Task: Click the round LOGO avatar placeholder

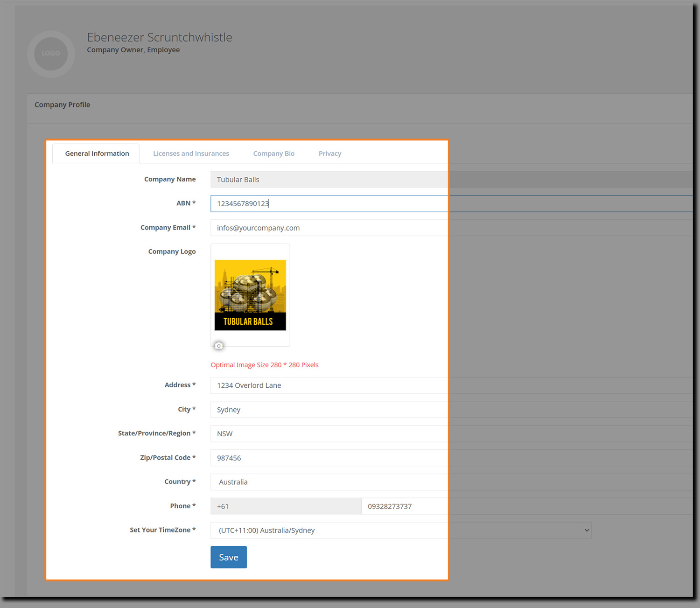Action: click(51, 54)
